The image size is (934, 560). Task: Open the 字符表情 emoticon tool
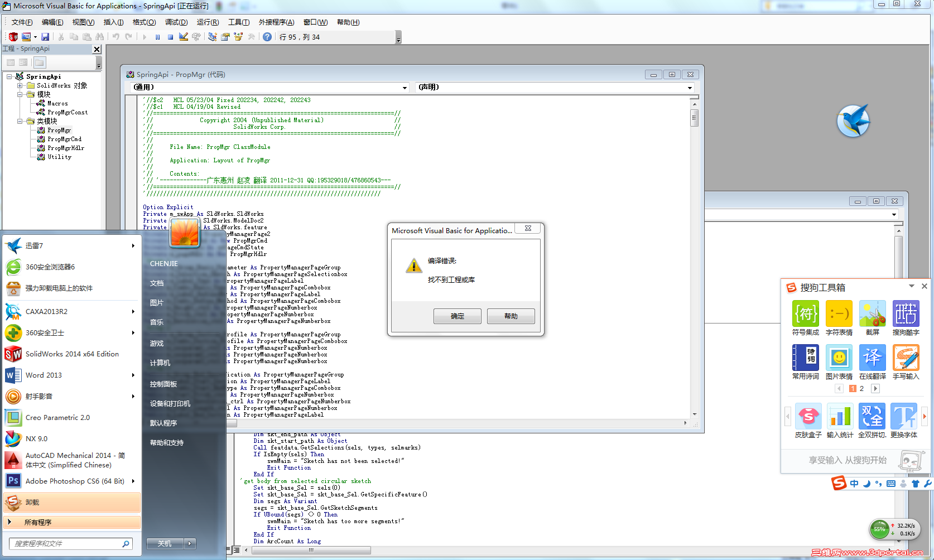pos(839,318)
